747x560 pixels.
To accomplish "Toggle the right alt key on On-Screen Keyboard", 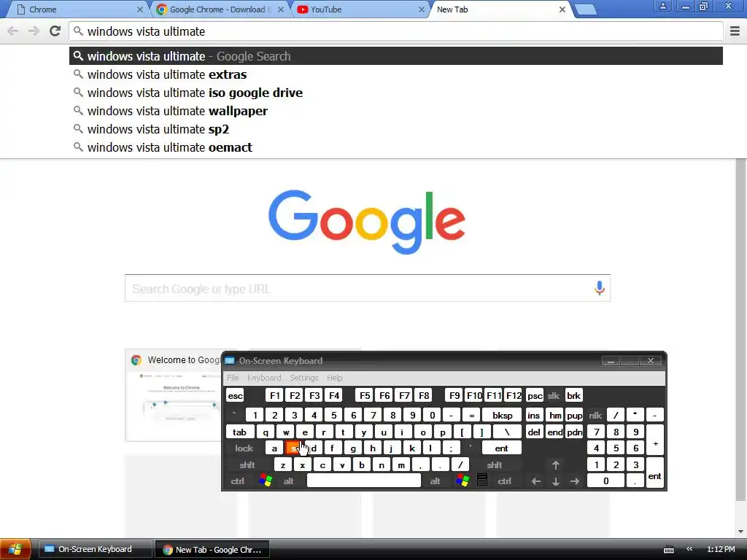I will [x=435, y=481].
